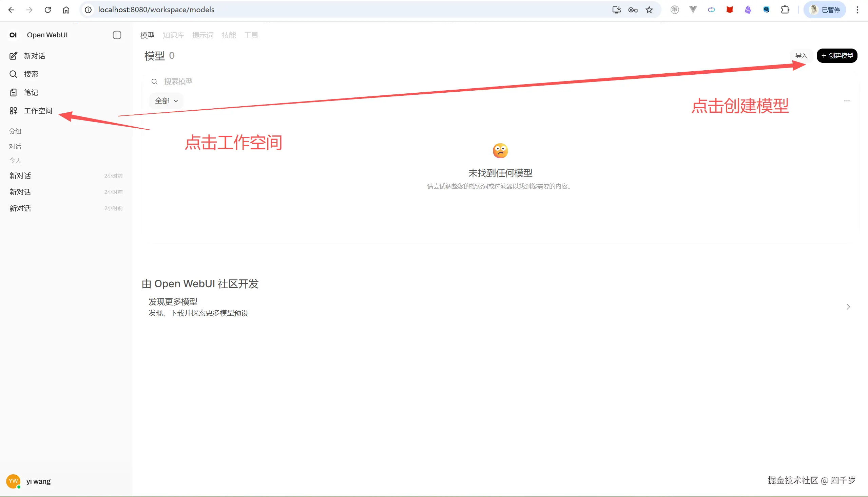Switch to the 工具 tab
The image size is (868, 497).
tap(251, 35)
